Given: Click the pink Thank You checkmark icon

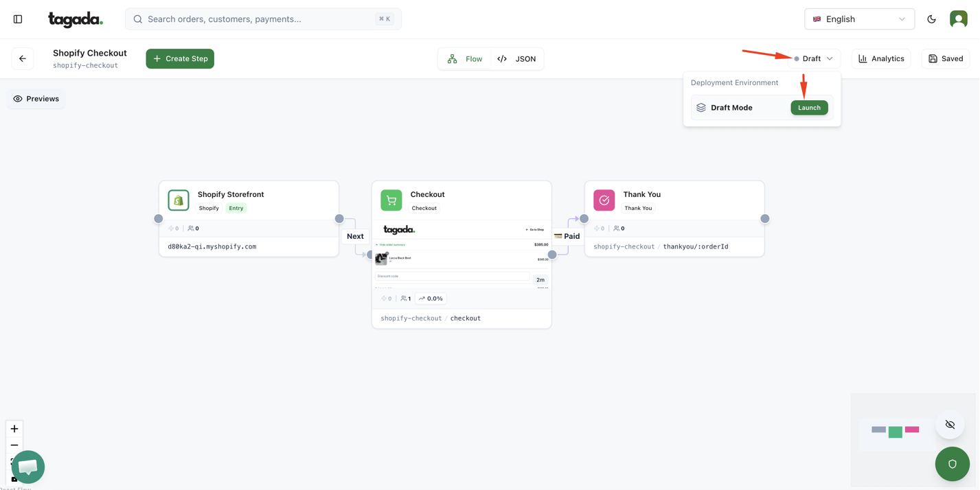Looking at the screenshot, I should click(604, 200).
